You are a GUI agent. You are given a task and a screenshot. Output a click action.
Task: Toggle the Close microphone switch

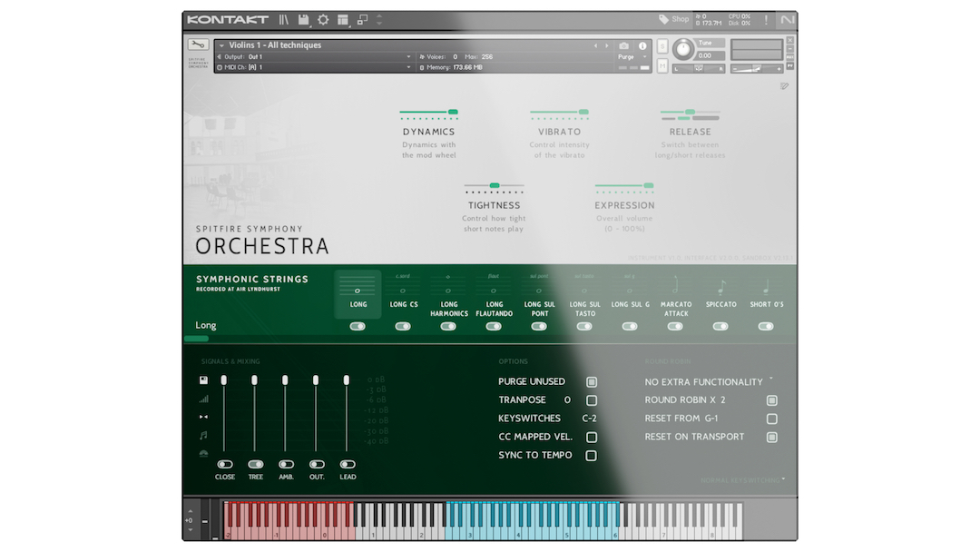pos(224,464)
